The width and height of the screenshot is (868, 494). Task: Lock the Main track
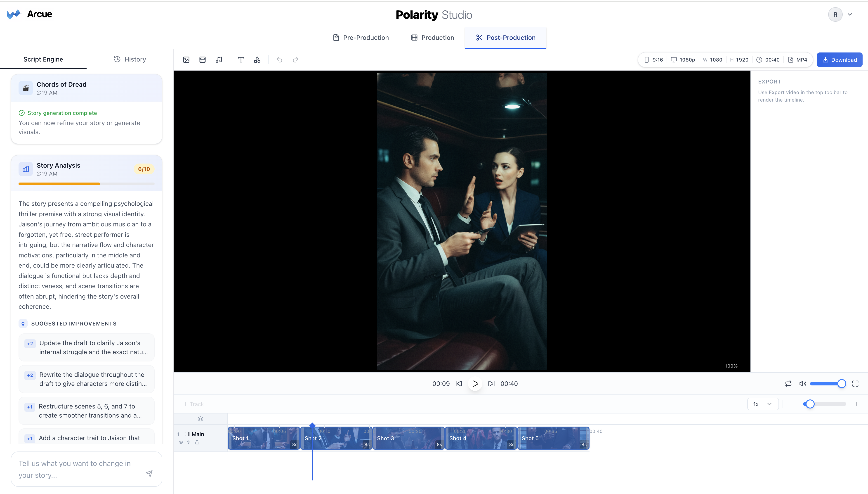197,442
